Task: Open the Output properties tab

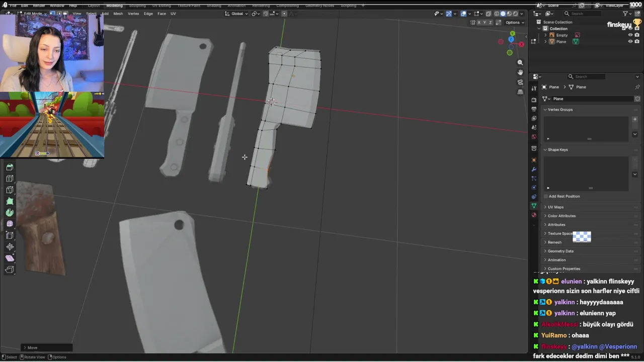Action: coord(534,109)
